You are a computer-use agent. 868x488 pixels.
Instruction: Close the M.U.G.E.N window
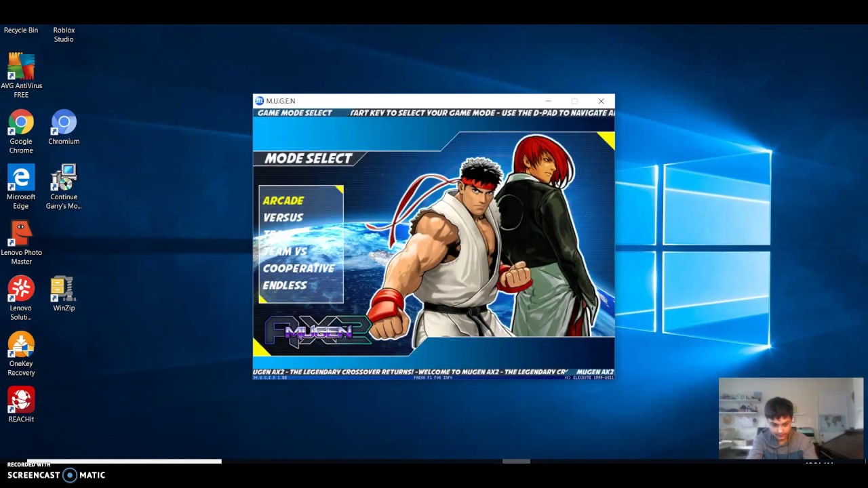point(601,101)
